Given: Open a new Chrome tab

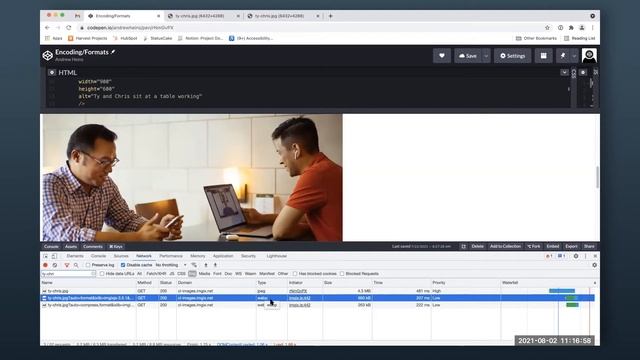Looking at the screenshot, I should (331, 16).
